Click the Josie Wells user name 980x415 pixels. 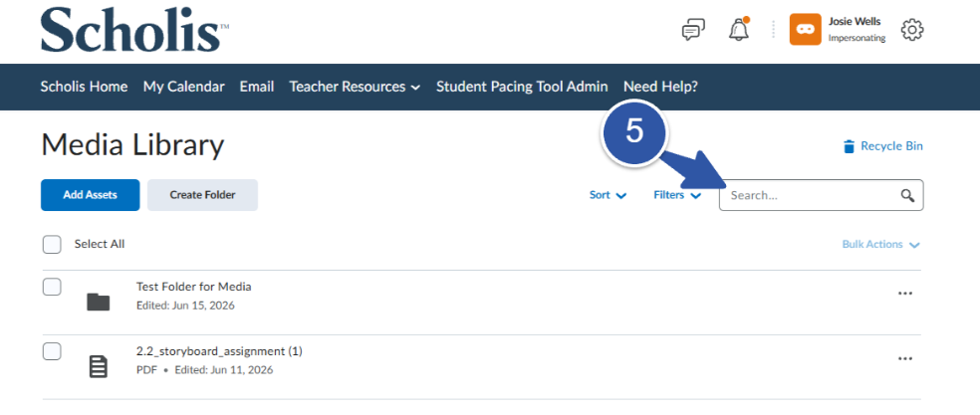855,21
